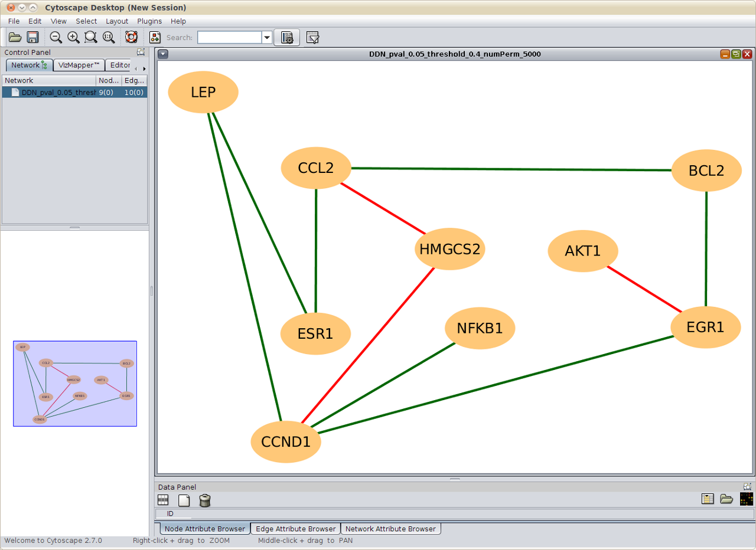Click the Save session floppy icon
This screenshot has width=756, height=550.
(32, 37)
